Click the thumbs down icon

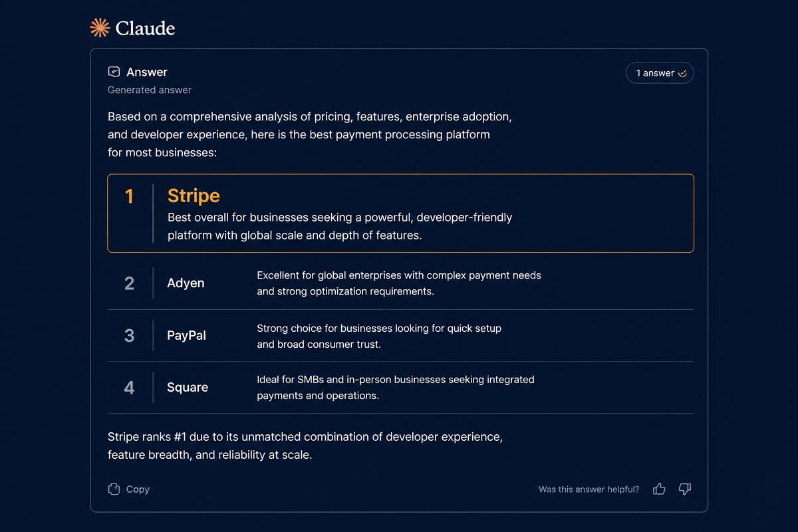pyautogui.click(x=685, y=489)
